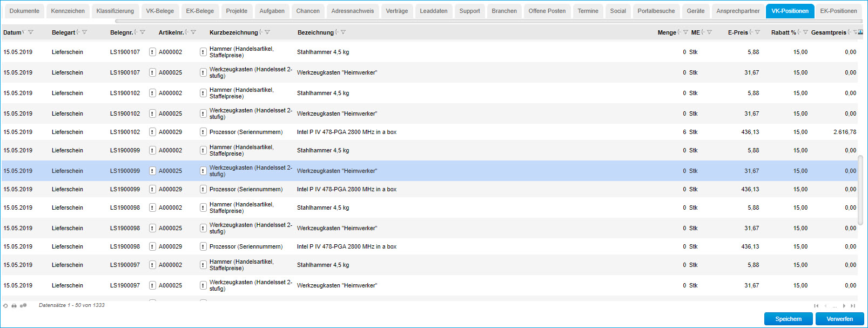Screen dimensions: 868x328
Task: Click E-Preis 436,13 in LS1900098 row
Action: (750, 246)
